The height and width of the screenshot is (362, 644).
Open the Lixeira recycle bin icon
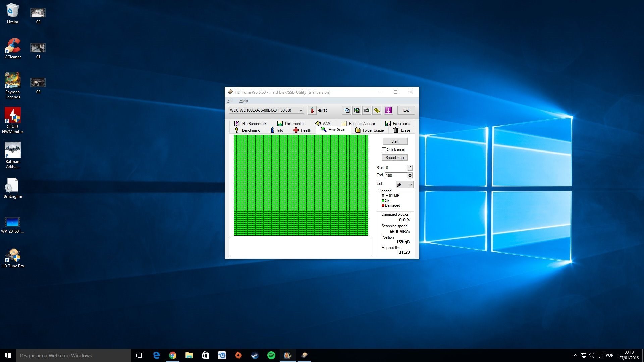(x=12, y=13)
